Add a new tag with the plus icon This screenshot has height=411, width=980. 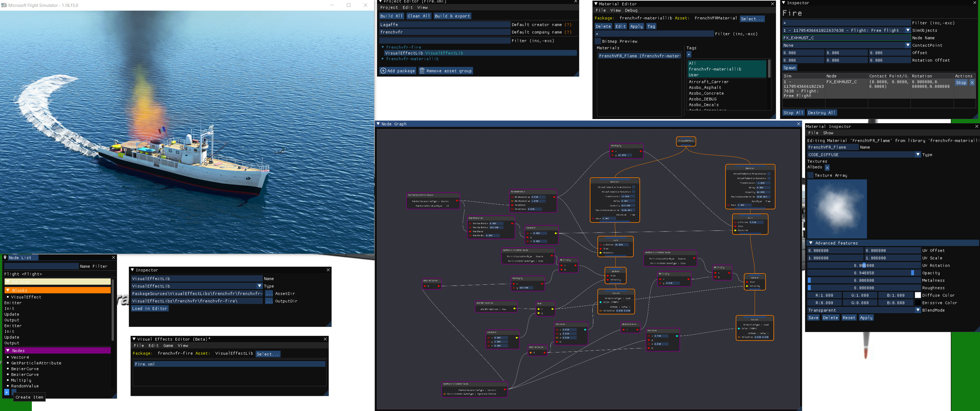[689, 55]
